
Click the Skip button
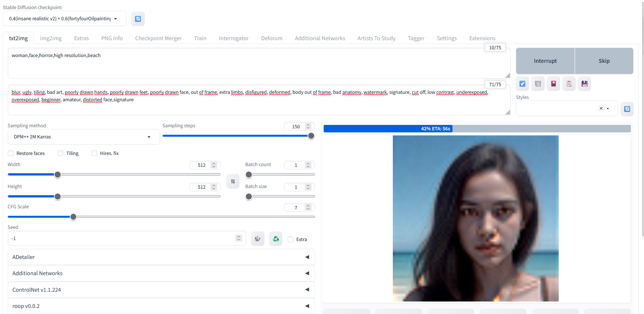[604, 61]
